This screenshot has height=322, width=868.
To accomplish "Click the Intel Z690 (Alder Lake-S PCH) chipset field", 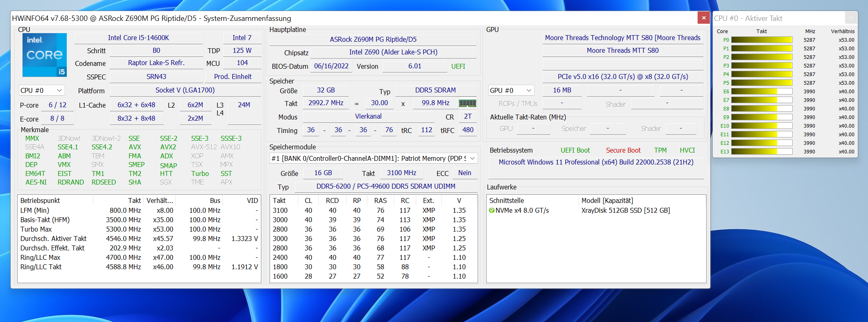I will click(x=393, y=52).
